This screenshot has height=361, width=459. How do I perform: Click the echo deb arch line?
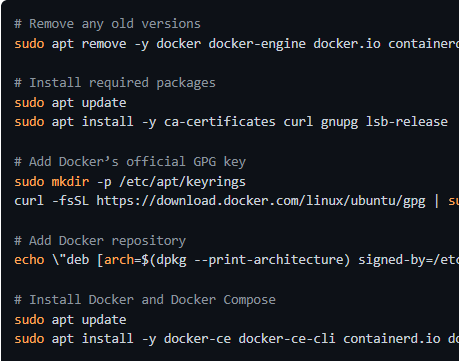click(237, 260)
